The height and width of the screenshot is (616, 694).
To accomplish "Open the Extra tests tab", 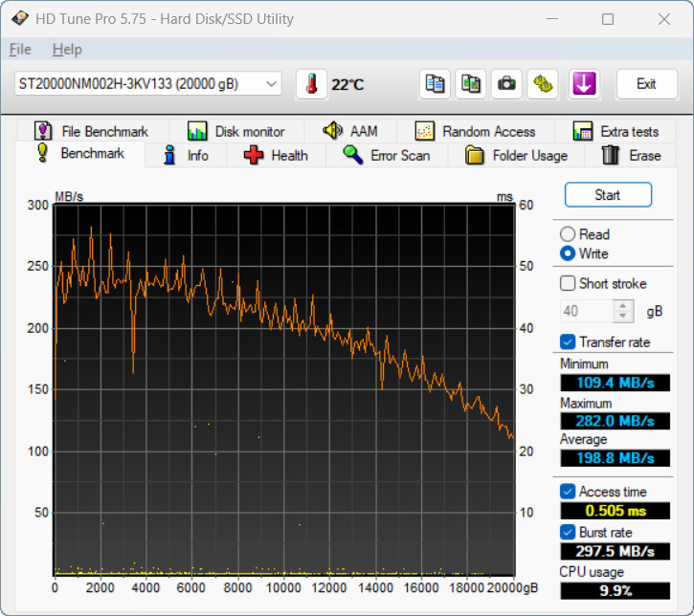I will pos(616,131).
